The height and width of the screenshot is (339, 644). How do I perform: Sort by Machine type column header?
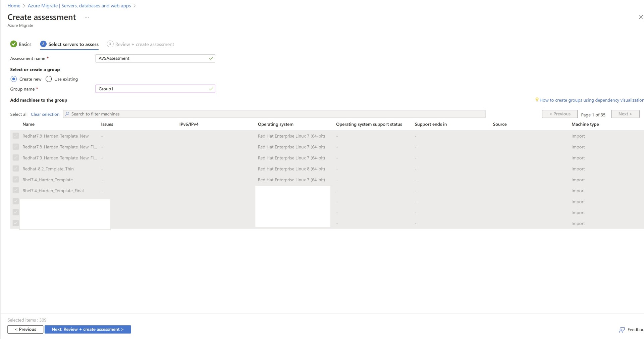[x=585, y=124]
